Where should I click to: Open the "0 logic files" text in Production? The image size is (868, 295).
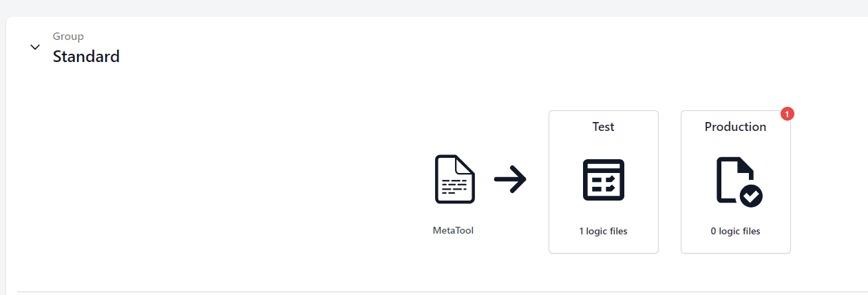coord(735,231)
